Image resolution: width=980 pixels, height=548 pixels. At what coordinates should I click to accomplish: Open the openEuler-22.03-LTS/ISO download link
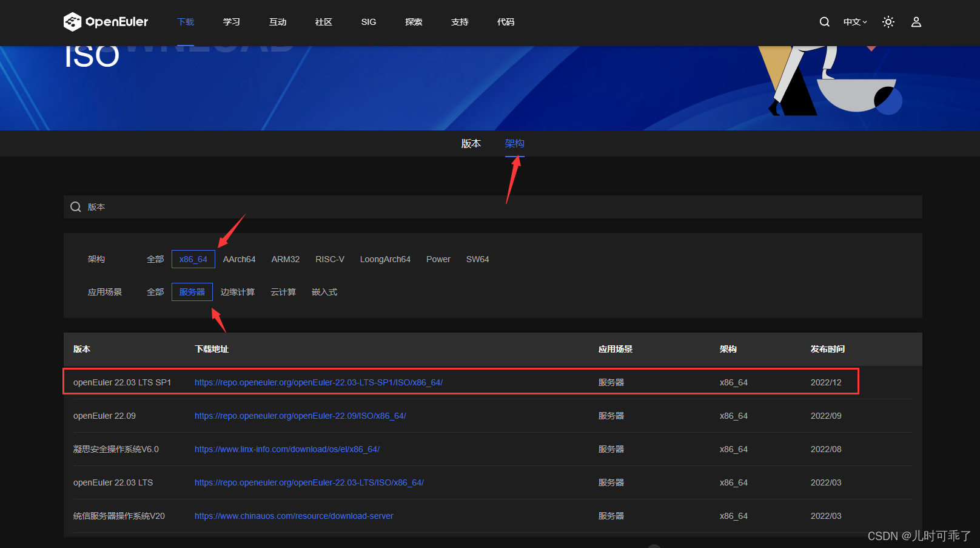coord(309,482)
